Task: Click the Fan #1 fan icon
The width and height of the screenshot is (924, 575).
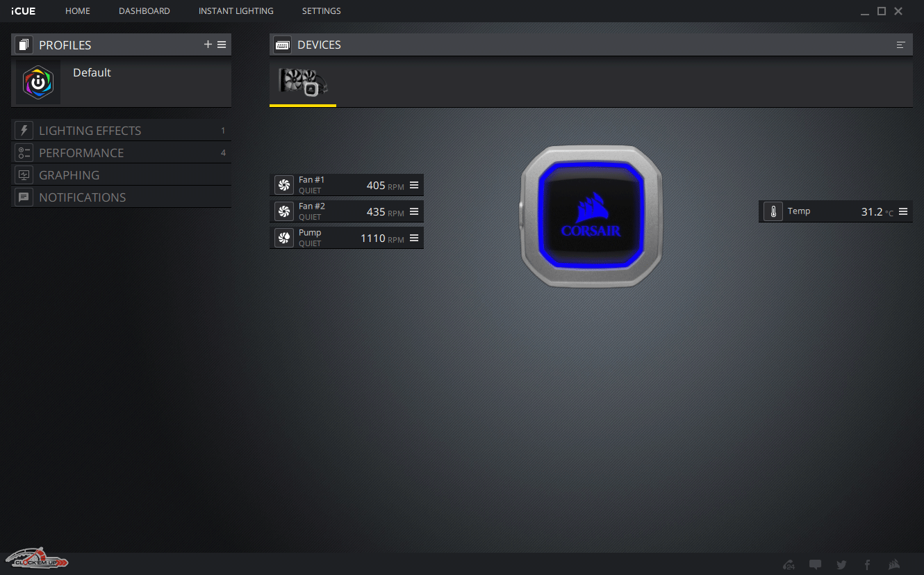Action: (284, 185)
